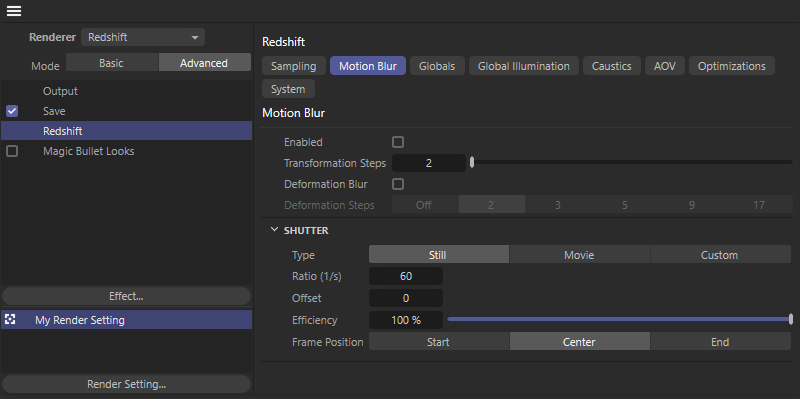Go to the System tab
Viewport: 800px width, 399px height.
coord(288,89)
